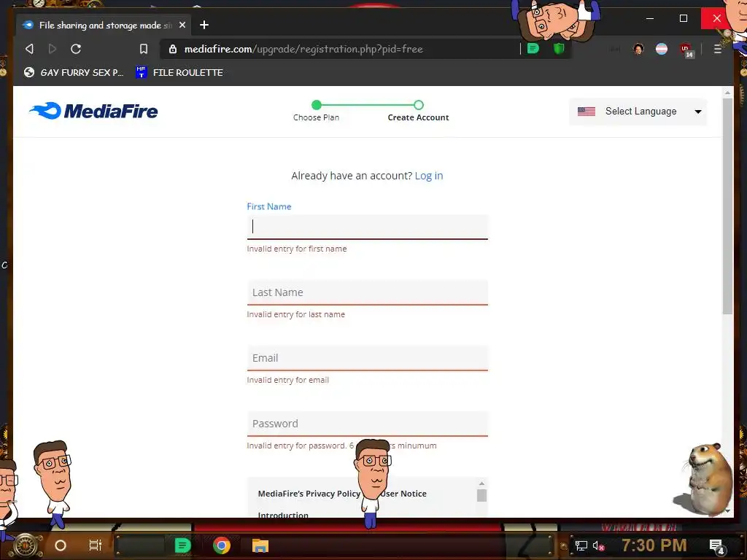Viewport: 747px width, 560px height.
Task: Follow the Log in link
Action: tap(429, 176)
